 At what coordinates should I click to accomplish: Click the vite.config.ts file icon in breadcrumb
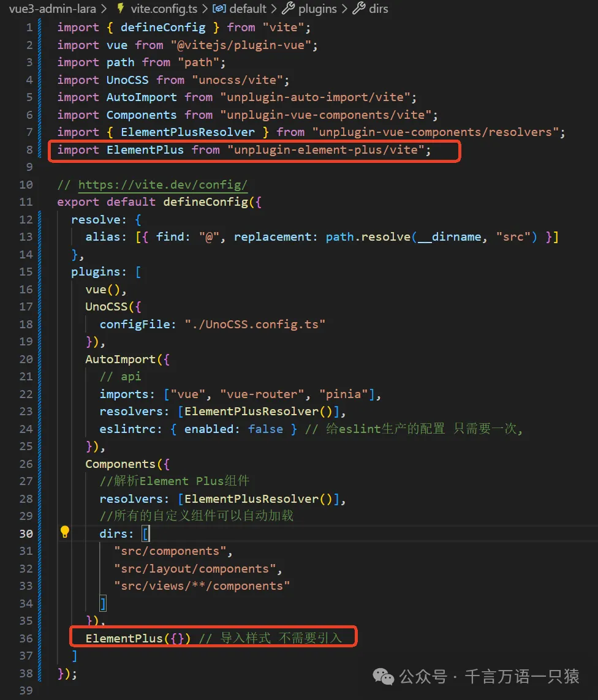[x=120, y=9]
